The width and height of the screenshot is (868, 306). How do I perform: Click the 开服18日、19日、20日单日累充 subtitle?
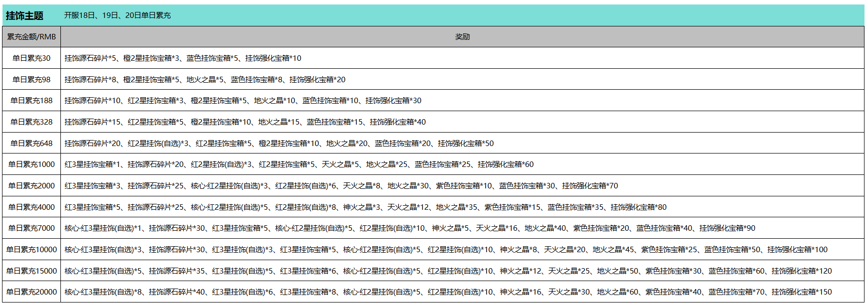(117, 15)
